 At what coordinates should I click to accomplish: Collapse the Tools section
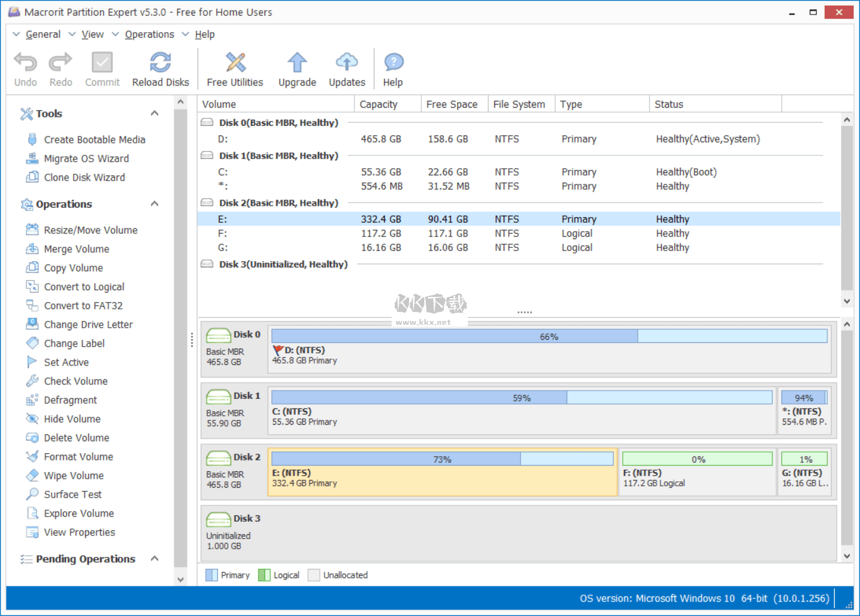pos(154,113)
